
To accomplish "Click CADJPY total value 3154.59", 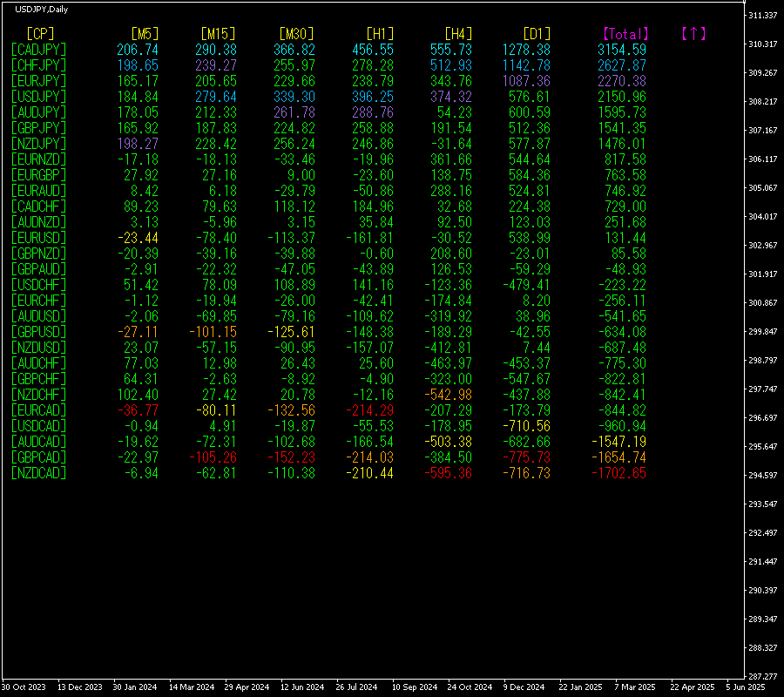I will (x=622, y=50).
